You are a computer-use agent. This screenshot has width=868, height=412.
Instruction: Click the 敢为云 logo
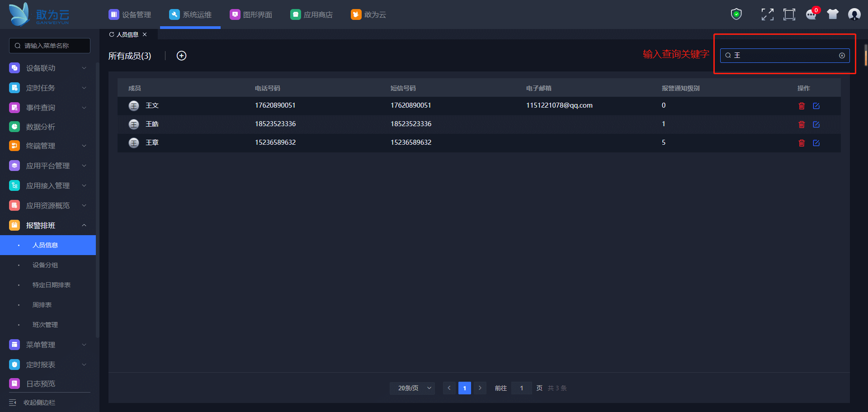coord(39,14)
